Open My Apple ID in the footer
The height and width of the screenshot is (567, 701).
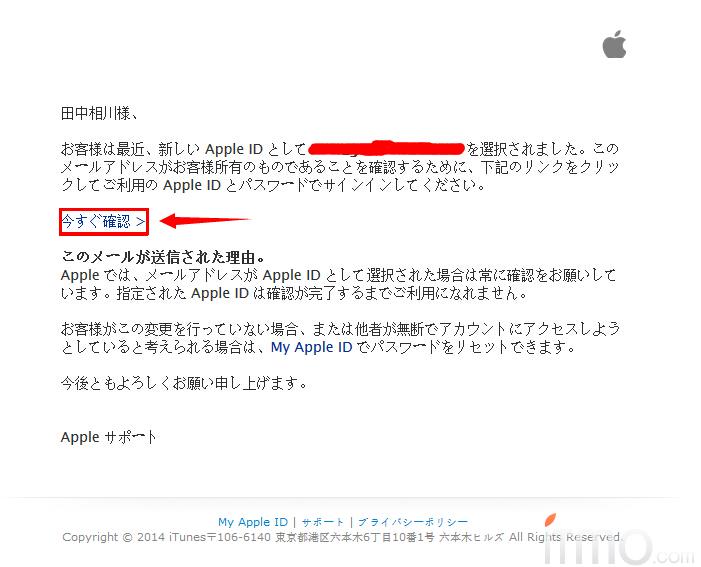tap(253, 522)
